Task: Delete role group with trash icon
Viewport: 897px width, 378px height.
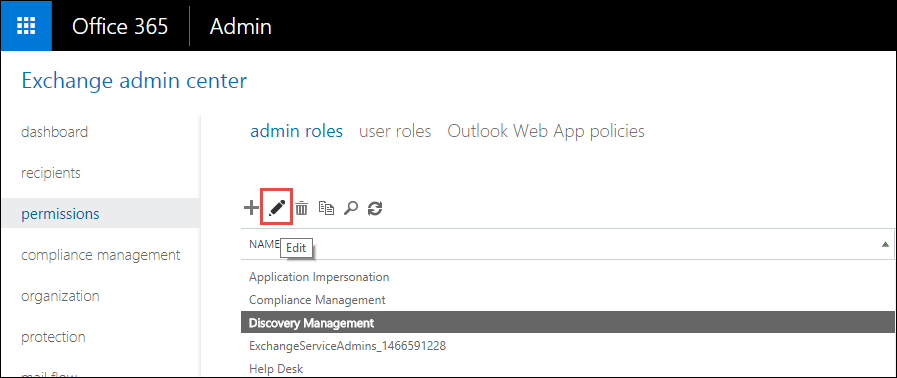Action: pos(301,208)
